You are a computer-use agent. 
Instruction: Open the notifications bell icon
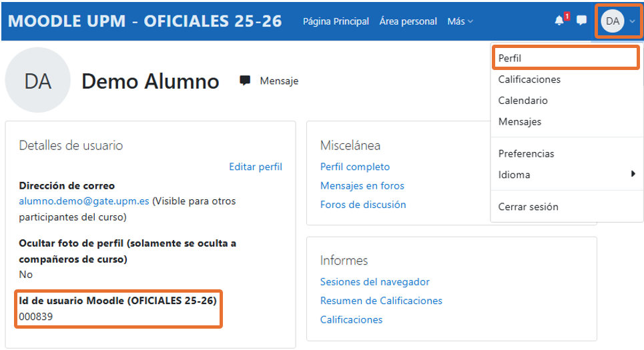tap(559, 21)
